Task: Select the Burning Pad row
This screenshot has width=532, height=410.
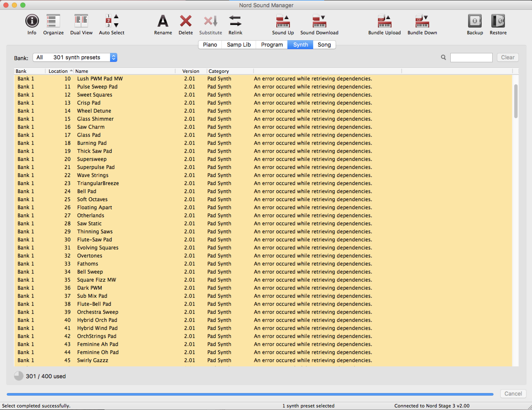Action: click(x=263, y=143)
